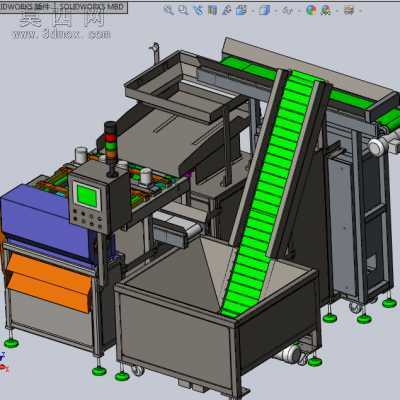Screen dimensions: 400x400
Task: Open the Edit Appearance color ball
Action: pos(311,10)
